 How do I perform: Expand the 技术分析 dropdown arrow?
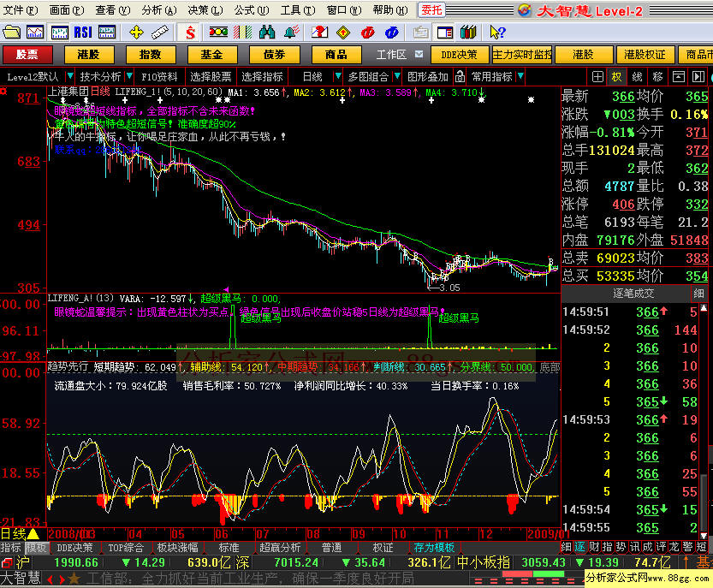pos(129,76)
